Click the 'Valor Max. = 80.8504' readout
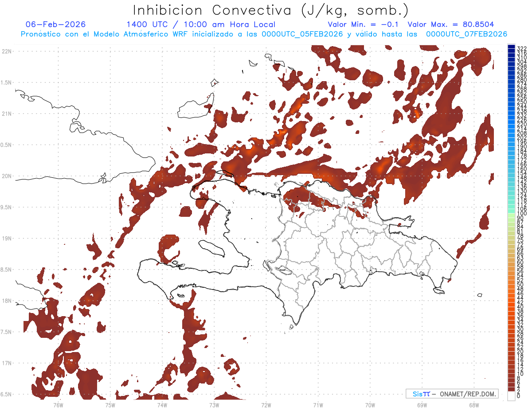 click(450, 24)
